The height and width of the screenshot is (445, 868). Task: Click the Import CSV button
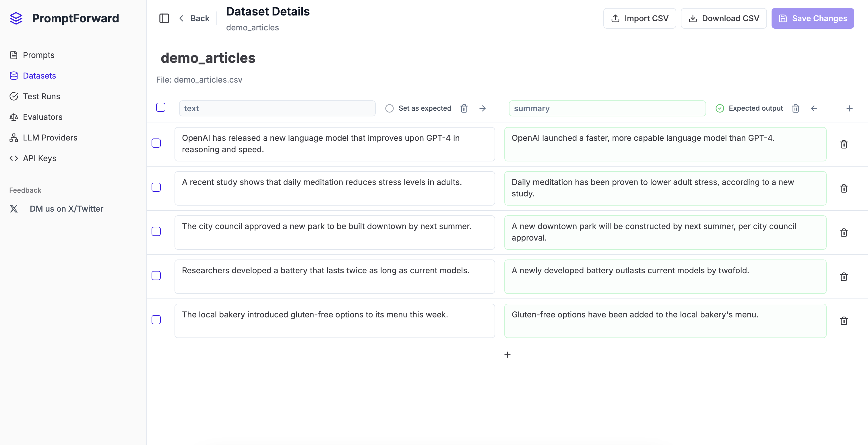(x=639, y=18)
